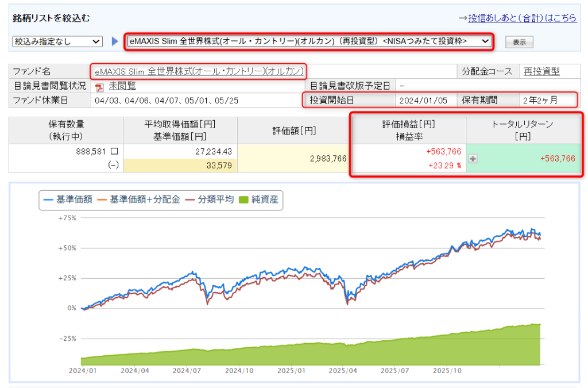The height and width of the screenshot is (388, 588).
Task: Open the eMAXIS Slim 全世界株式 fund name link
Action: pos(199,71)
